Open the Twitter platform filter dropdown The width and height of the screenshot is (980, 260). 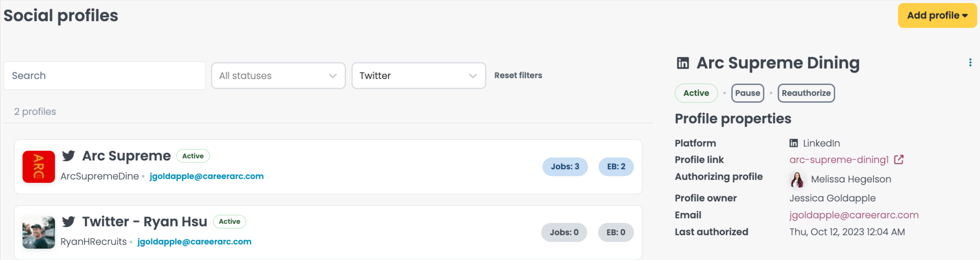[419, 76]
